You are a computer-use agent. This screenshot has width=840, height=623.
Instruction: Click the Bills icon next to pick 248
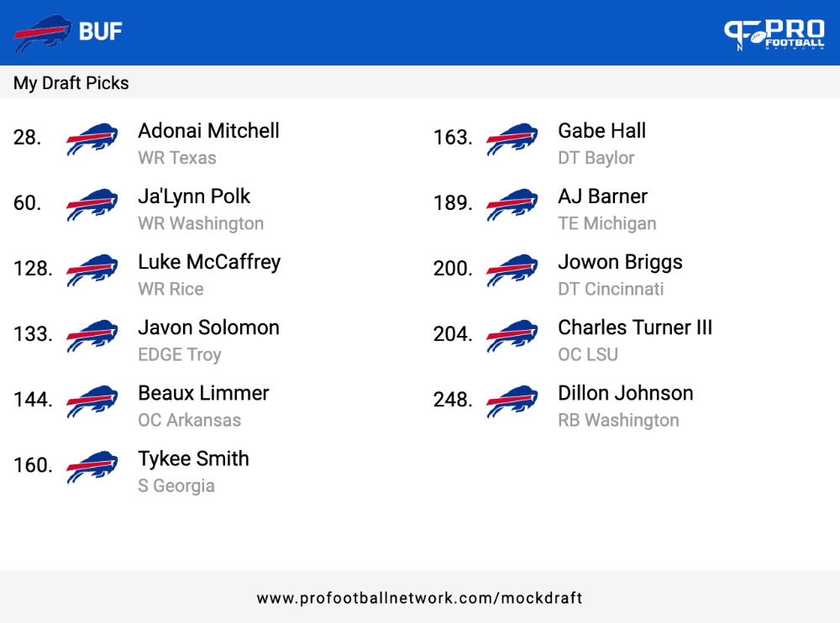click(x=512, y=400)
